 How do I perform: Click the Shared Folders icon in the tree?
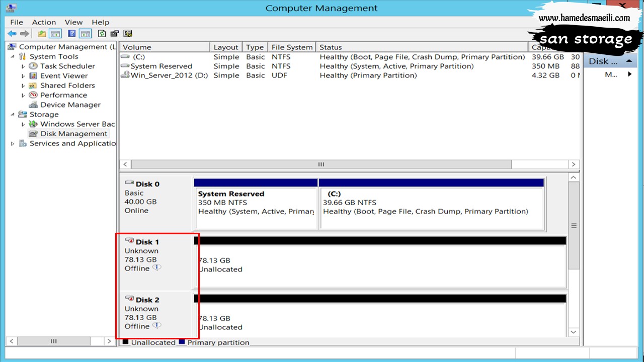[33, 85]
